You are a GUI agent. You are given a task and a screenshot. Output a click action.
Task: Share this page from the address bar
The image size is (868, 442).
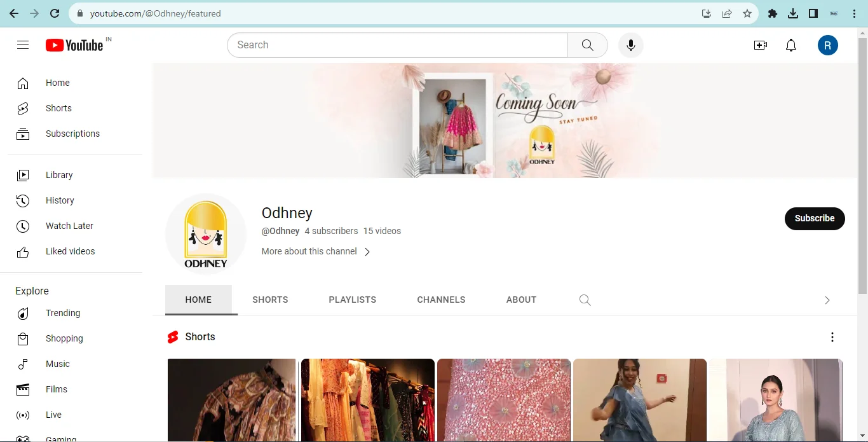727,13
